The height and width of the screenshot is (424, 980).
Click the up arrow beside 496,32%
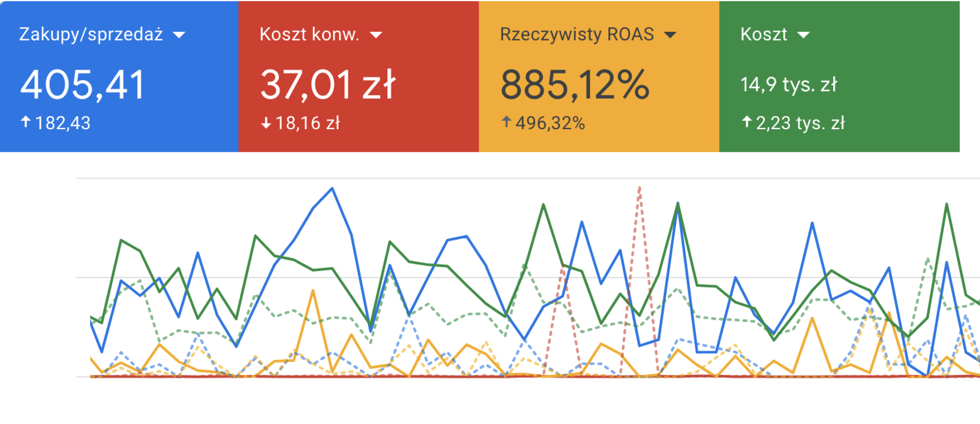[x=506, y=122]
